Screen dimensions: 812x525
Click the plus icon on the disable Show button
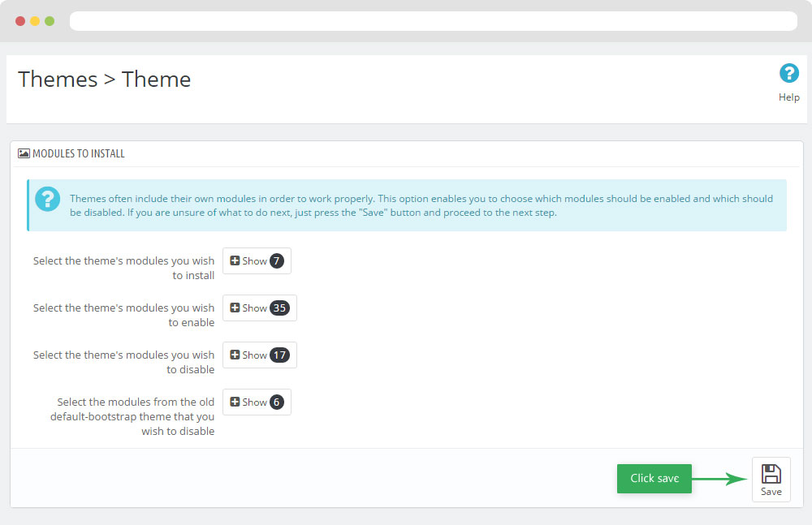pyautogui.click(x=235, y=355)
